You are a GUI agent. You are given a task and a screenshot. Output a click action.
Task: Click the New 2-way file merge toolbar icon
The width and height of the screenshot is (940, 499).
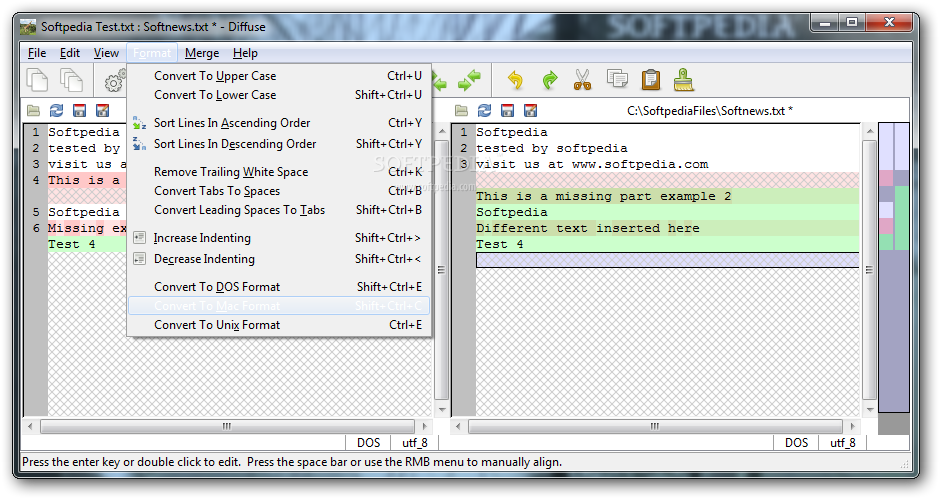(x=37, y=80)
